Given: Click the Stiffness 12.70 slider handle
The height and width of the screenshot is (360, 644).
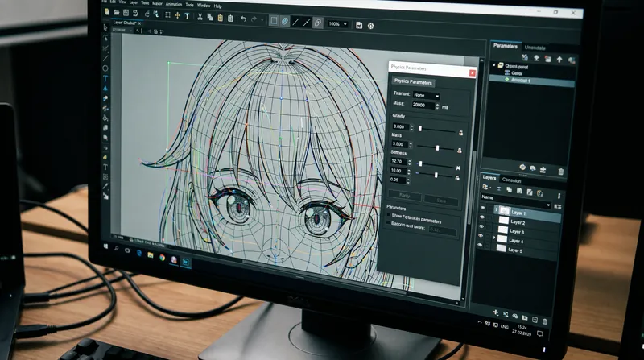Looking at the screenshot, I should [x=420, y=163].
